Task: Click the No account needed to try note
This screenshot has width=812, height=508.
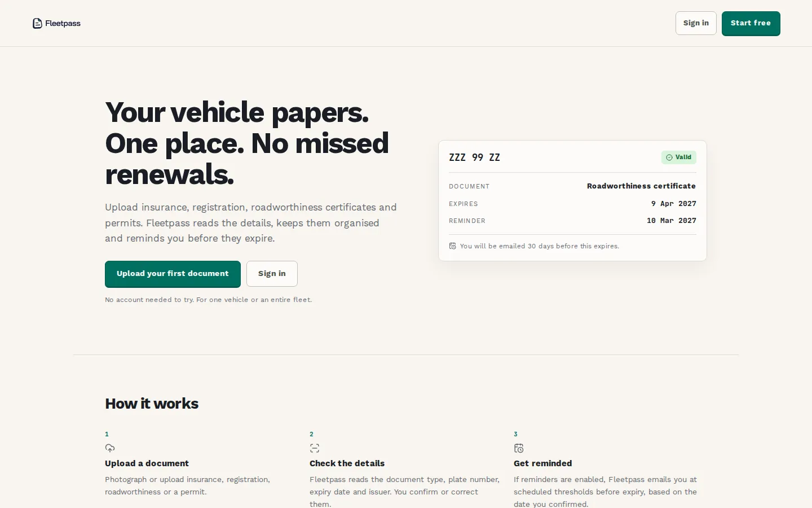Action: click(x=208, y=300)
